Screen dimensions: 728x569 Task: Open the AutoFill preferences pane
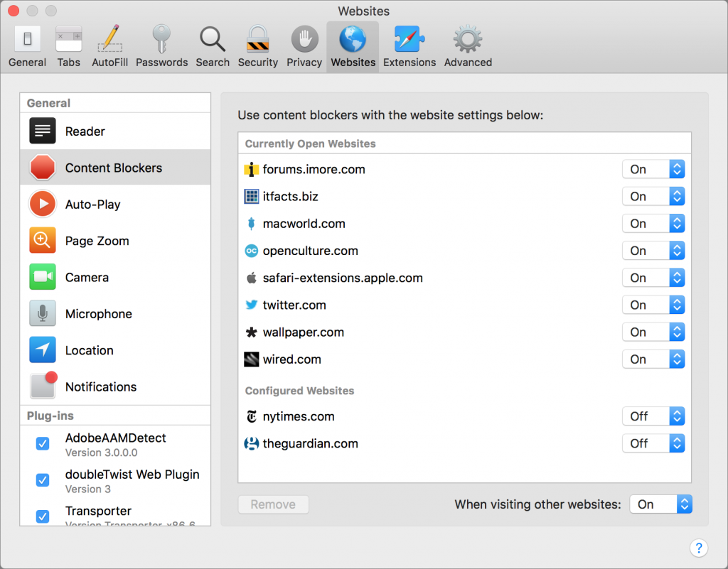(109, 47)
